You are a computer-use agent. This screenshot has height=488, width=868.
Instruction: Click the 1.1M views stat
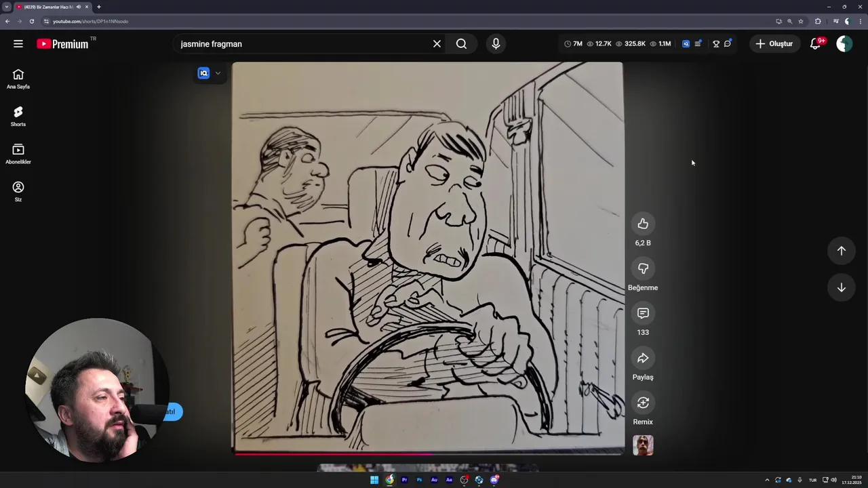660,44
